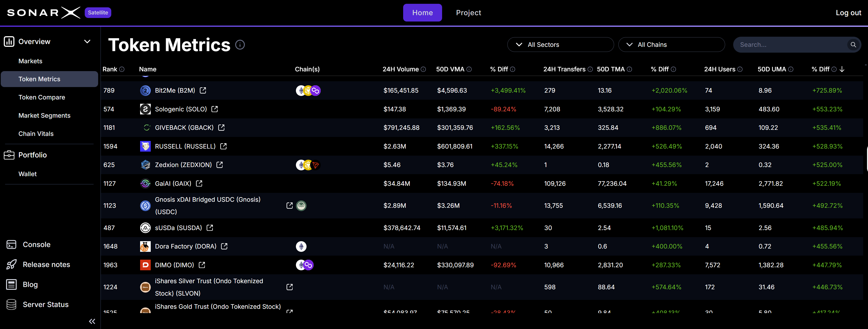Collapse the Overview section chevron

[x=87, y=41]
